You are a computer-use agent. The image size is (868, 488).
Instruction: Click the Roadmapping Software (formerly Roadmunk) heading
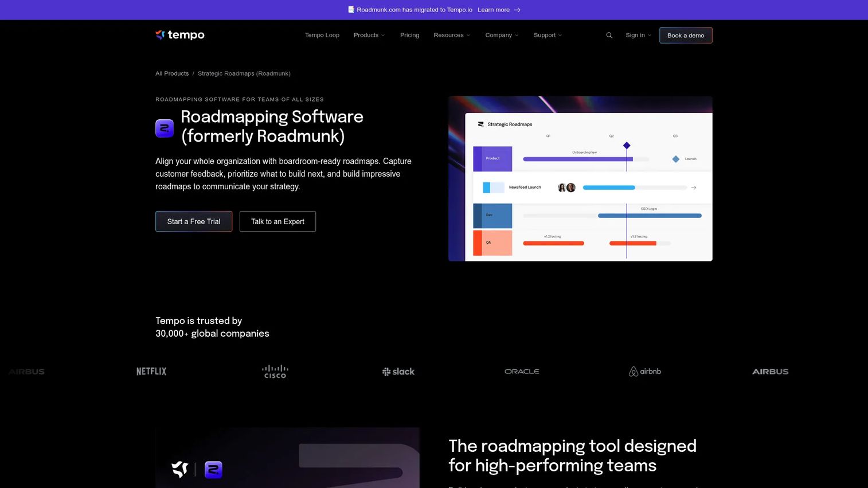coord(272,126)
